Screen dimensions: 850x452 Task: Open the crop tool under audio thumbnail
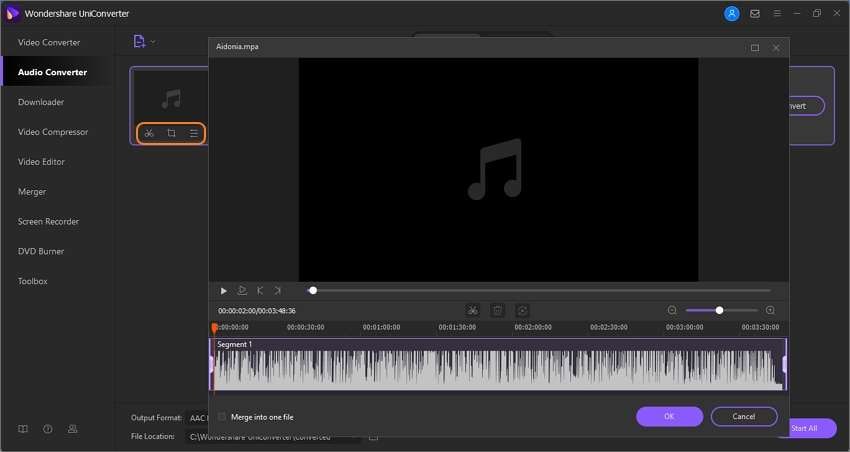(x=171, y=133)
